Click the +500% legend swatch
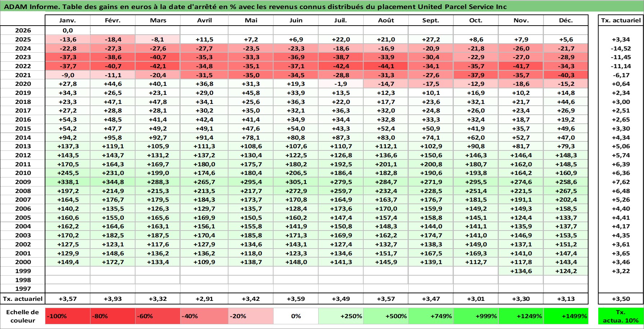 pyautogui.click(x=386, y=316)
